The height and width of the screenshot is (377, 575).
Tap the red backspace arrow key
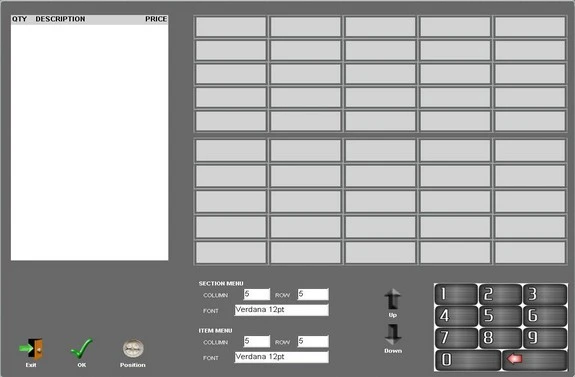[x=535, y=359]
